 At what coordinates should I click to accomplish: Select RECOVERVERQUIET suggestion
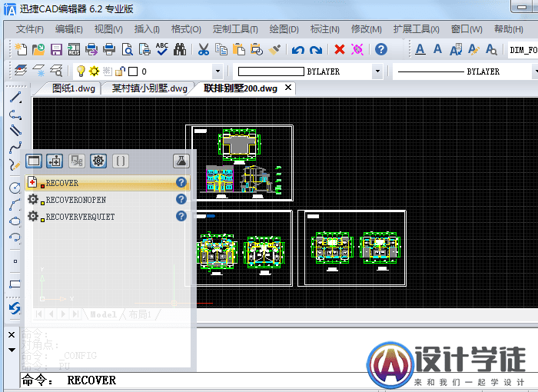(108, 217)
